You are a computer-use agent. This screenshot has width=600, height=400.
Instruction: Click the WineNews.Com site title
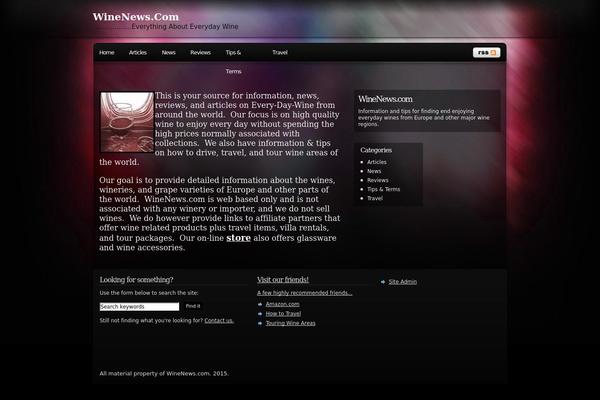click(x=135, y=17)
